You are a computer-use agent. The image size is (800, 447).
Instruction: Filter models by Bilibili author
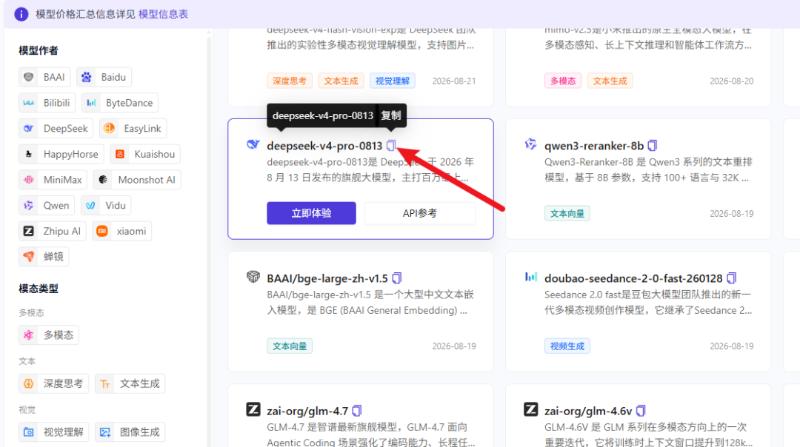(47, 103)
